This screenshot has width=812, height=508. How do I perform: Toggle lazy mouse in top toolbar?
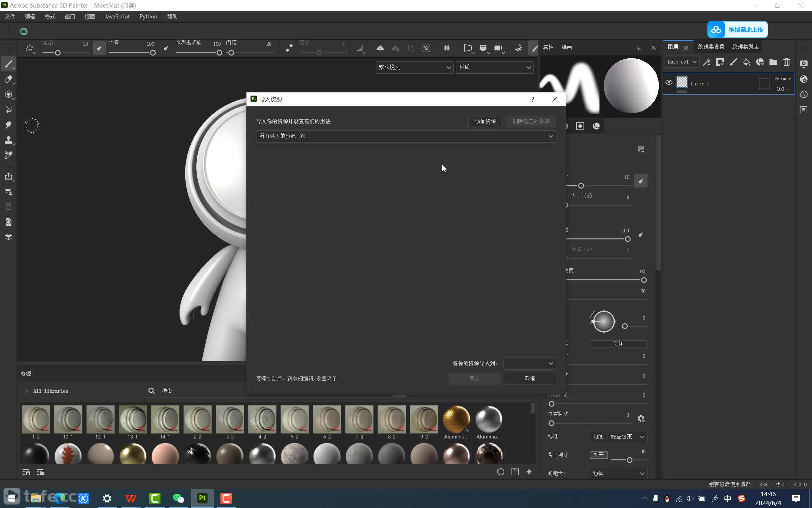(289, 48)
